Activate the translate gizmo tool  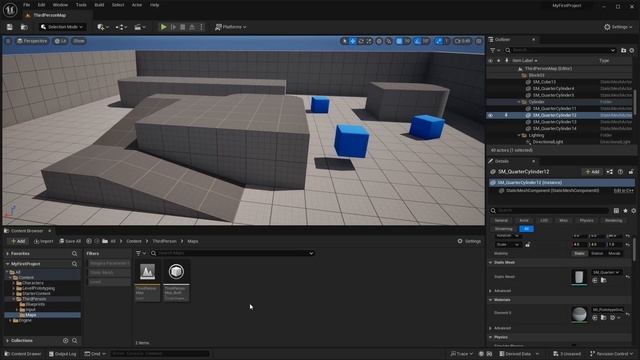(353, 41)
